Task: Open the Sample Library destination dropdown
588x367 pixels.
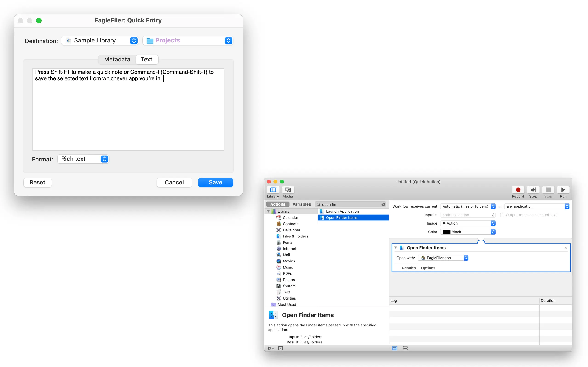Action: (100, 41)
